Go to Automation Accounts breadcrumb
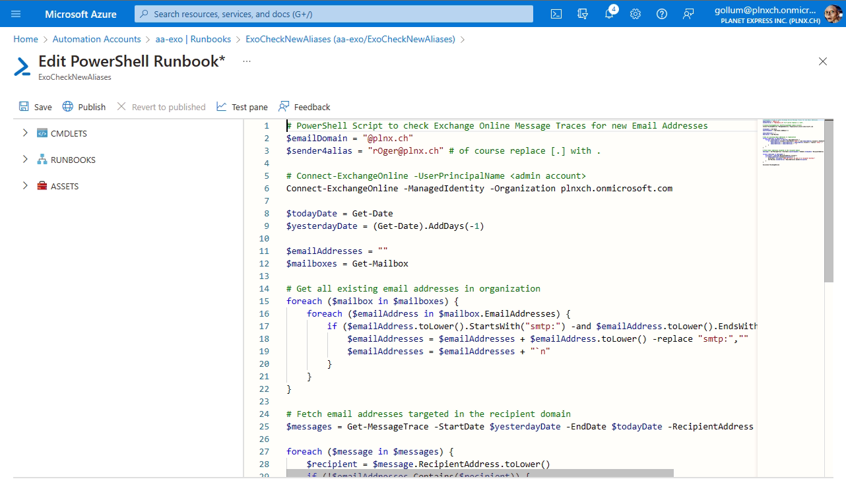Image resolution: width=846 pixels, height=504 pixels. (96, 39)
